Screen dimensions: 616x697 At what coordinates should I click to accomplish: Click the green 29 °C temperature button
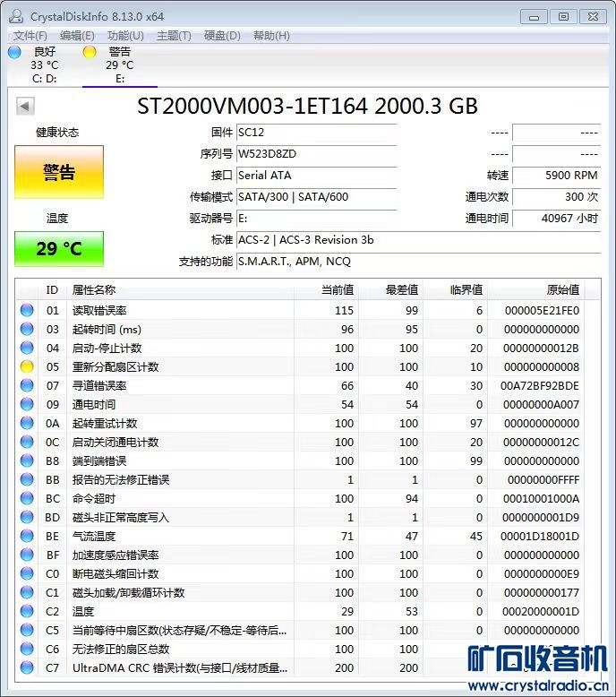click(59, 249)
